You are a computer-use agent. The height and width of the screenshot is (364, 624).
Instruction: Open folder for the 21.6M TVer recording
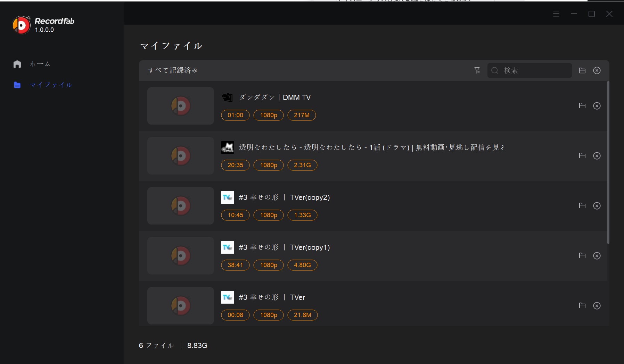pos(582,306)
